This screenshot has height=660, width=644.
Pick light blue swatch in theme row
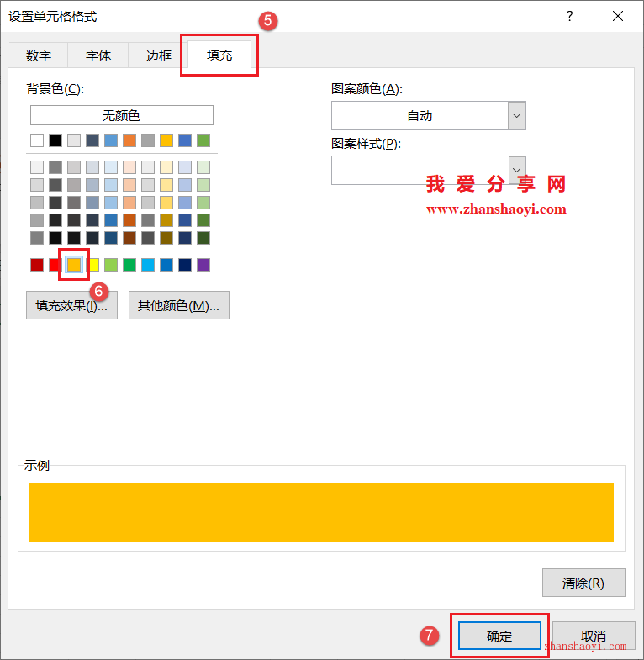click(111, 140)
